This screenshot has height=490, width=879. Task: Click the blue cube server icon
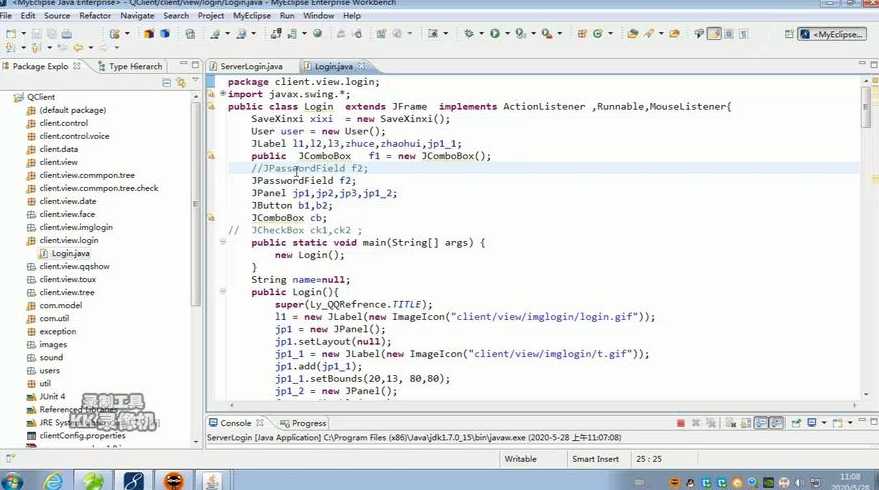[x=165, y=34]
